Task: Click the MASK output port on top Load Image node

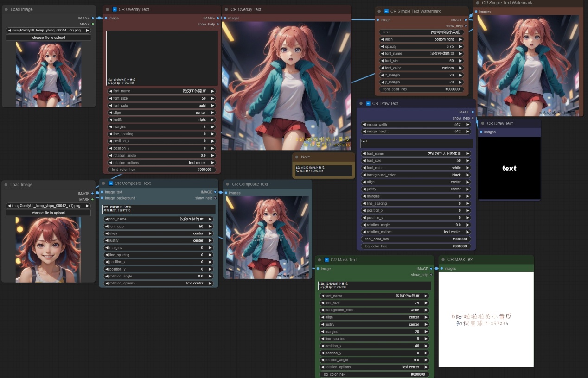Action: [x=93, y=24]
